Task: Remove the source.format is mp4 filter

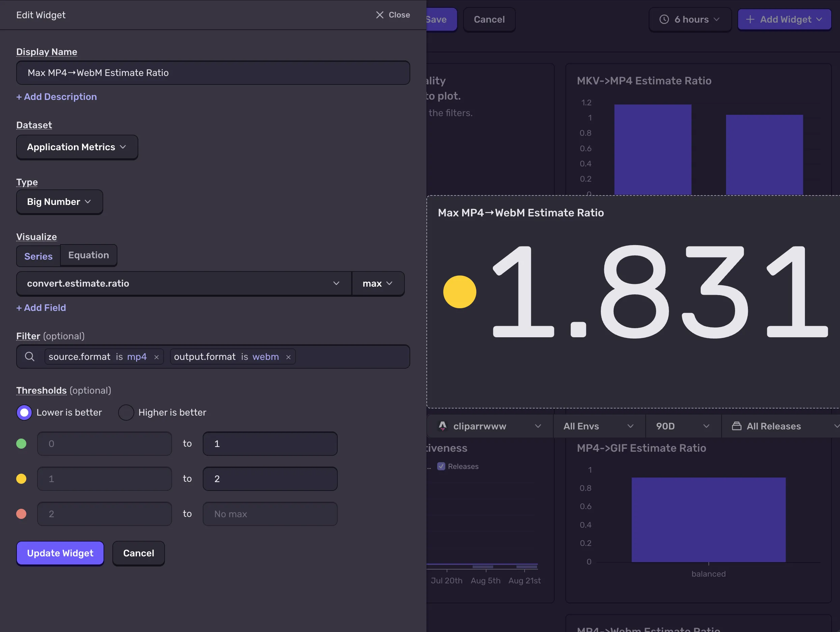Action: 157,357
